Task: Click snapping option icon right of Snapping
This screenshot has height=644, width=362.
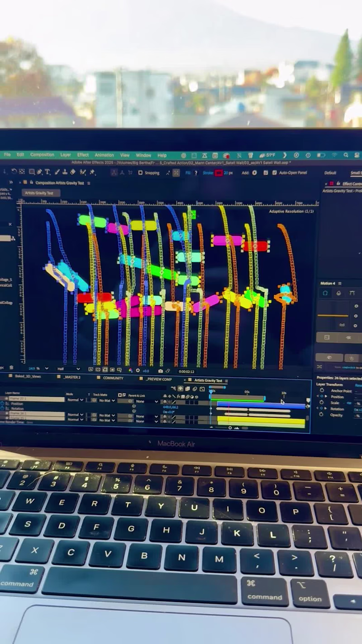Action: click(x=168, y=173)
